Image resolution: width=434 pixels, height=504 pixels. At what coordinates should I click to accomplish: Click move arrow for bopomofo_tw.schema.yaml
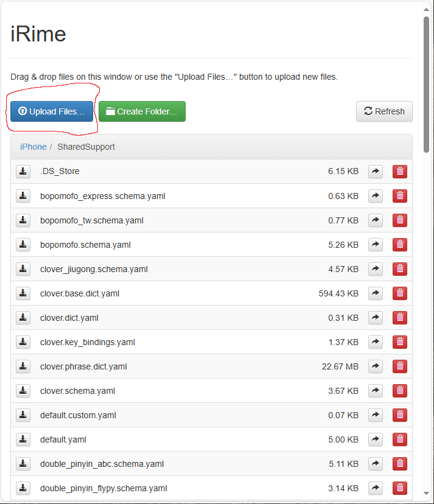[x=376, y=220]
